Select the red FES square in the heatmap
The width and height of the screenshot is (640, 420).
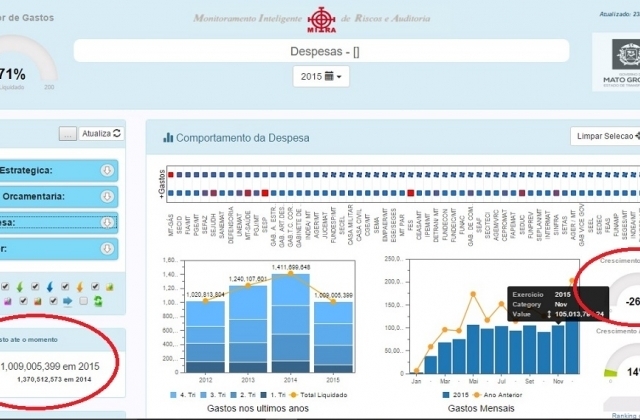[x=411, y=193]
